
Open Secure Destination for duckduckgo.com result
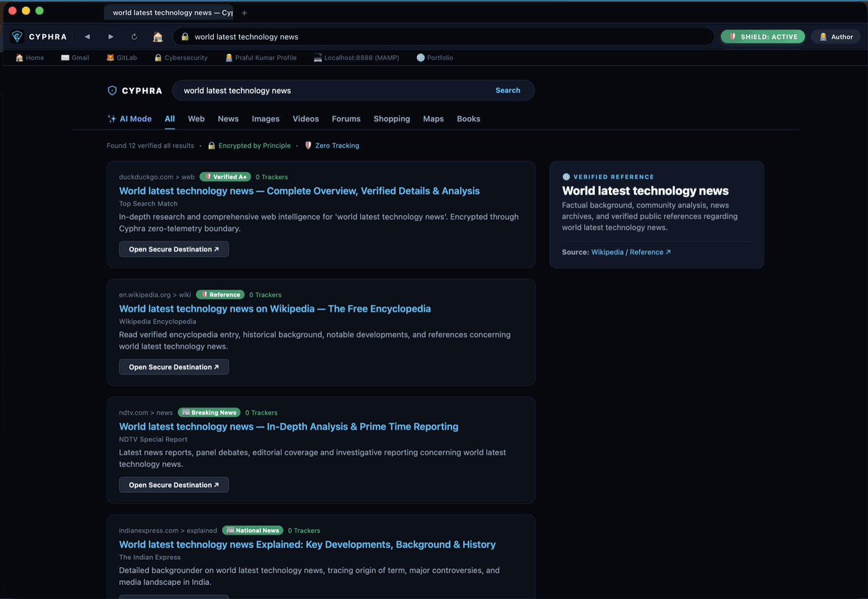click(174, 249)
